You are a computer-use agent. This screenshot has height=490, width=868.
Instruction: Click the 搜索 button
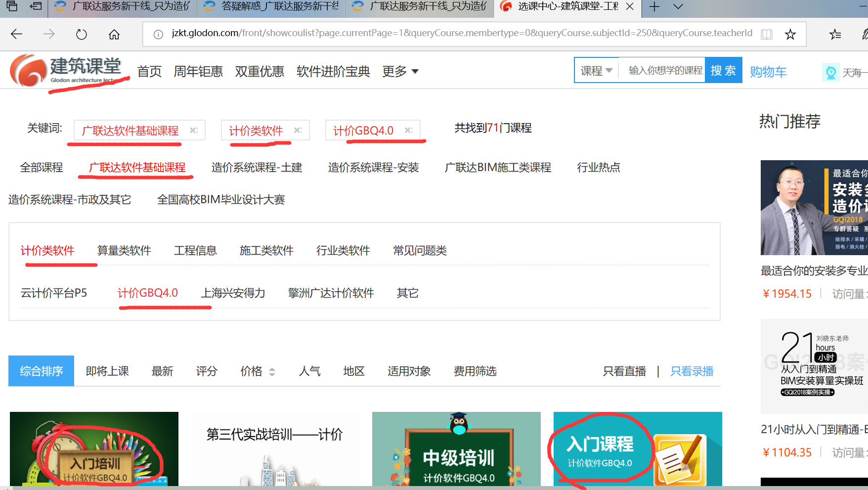tap(723, 71)
